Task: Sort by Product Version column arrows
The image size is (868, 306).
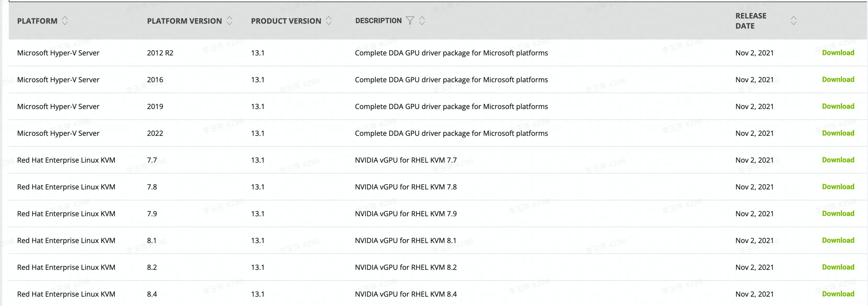Action: (x=329, y=21)
